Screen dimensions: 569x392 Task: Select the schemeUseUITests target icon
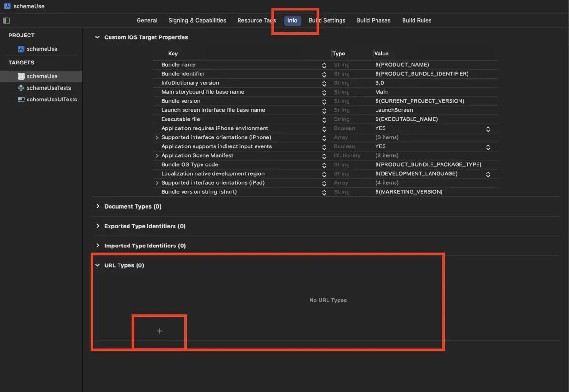coord(21,100)
